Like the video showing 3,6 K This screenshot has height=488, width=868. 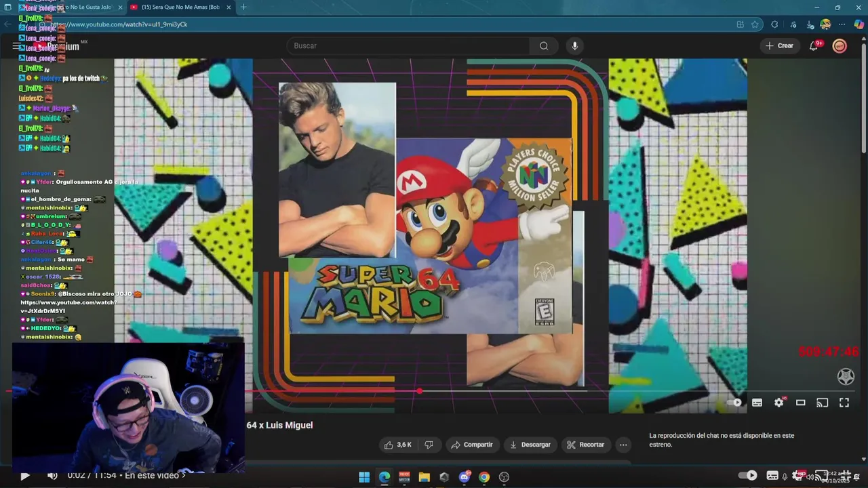click(x=398, y=445)
